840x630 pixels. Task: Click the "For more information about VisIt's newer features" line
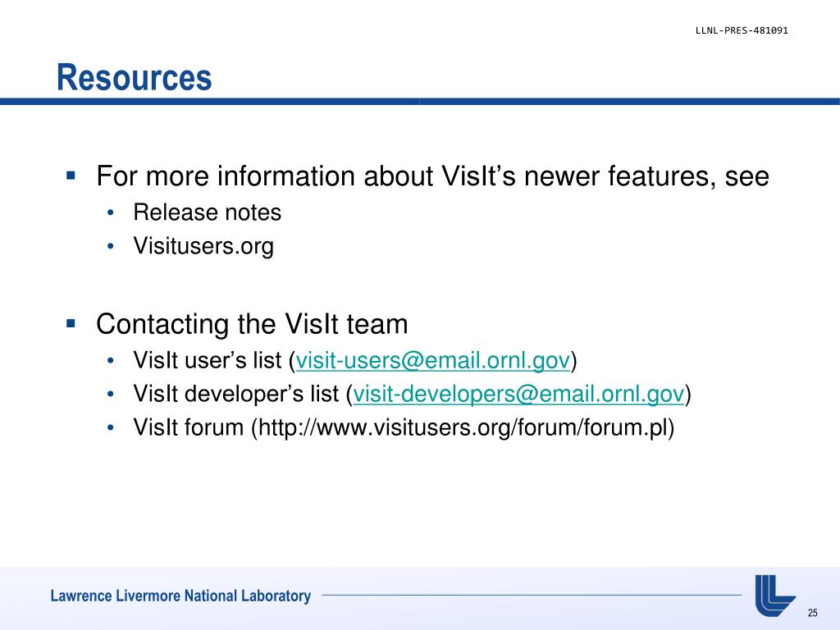point(433,176)
